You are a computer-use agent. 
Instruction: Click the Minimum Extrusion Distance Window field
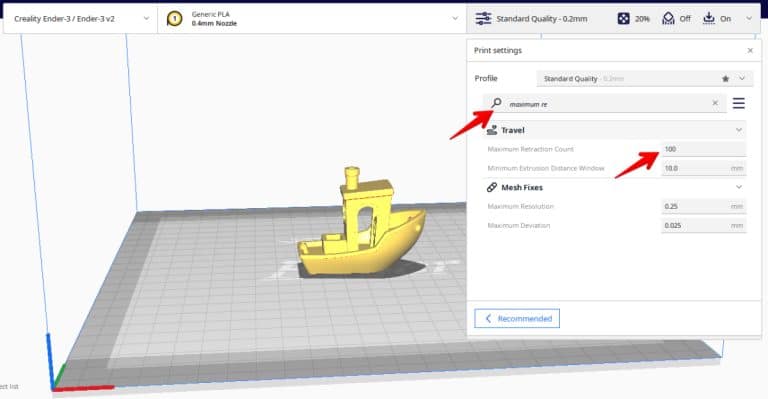point(703,168)
